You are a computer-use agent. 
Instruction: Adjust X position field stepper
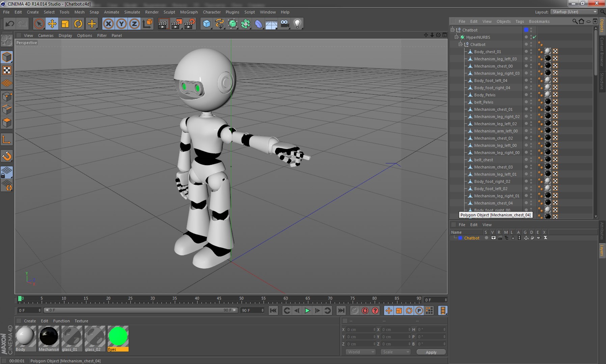374,330
